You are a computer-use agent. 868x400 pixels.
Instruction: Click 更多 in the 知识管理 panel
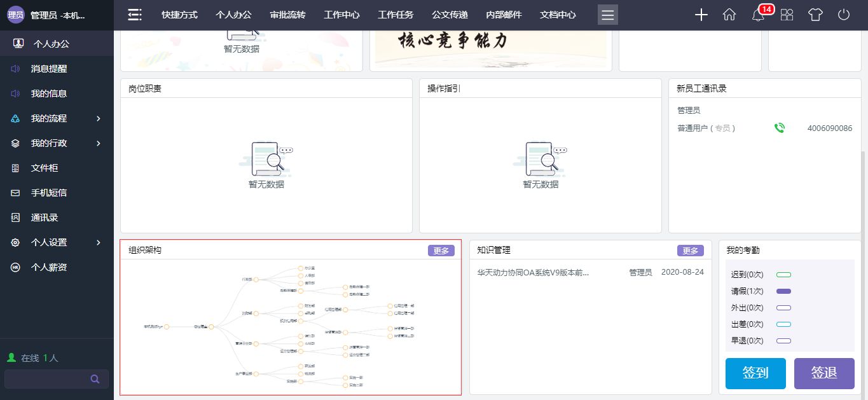pos(690,251)
